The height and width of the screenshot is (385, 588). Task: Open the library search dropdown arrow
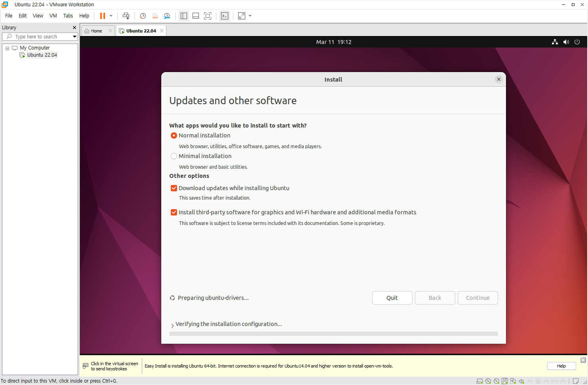pyautogui.click(x=74, y=36)
